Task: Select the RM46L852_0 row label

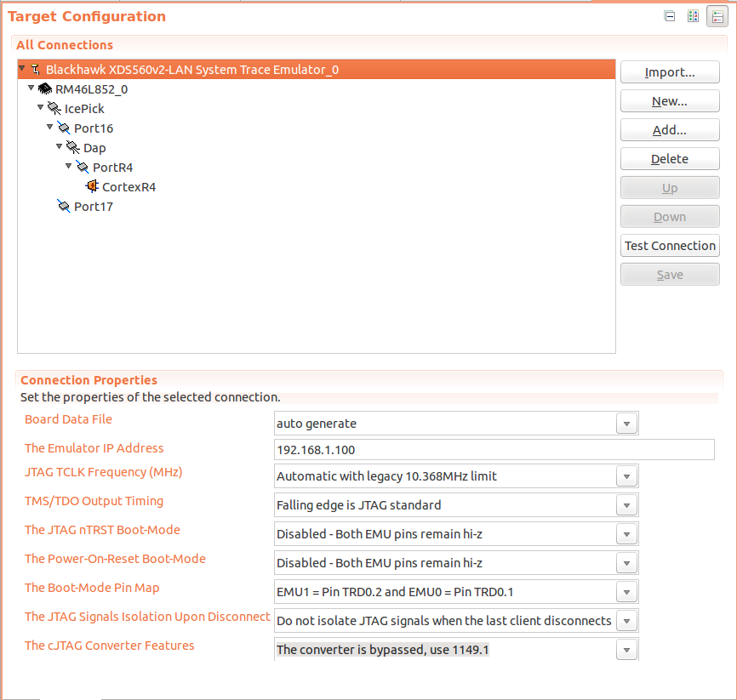Action: click(92, 89)
